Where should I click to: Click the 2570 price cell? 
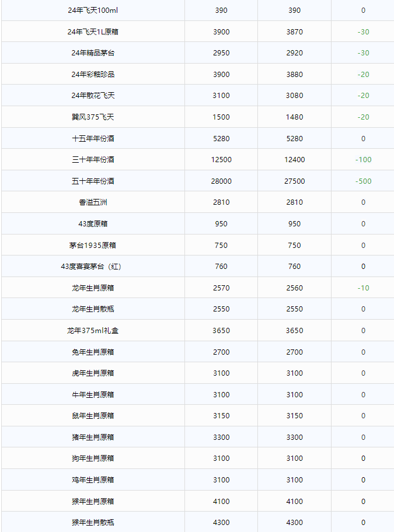221,288
